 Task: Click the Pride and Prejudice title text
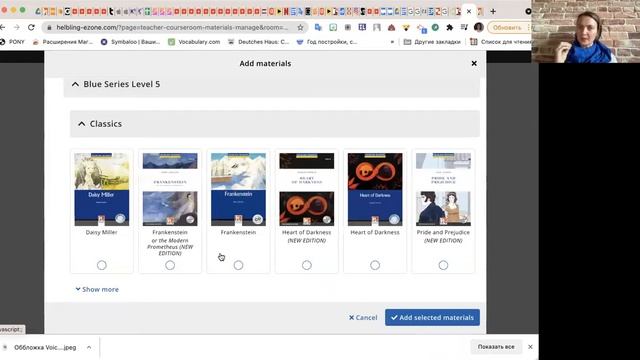443,232
